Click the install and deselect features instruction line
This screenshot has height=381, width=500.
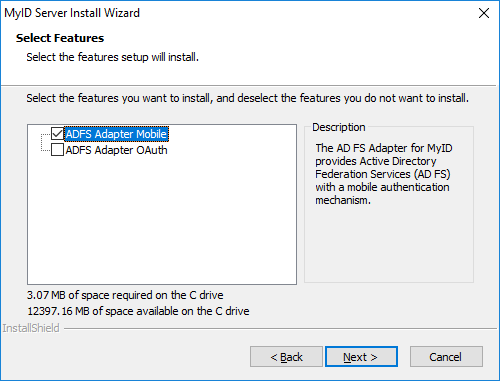[x=247, y=98]
